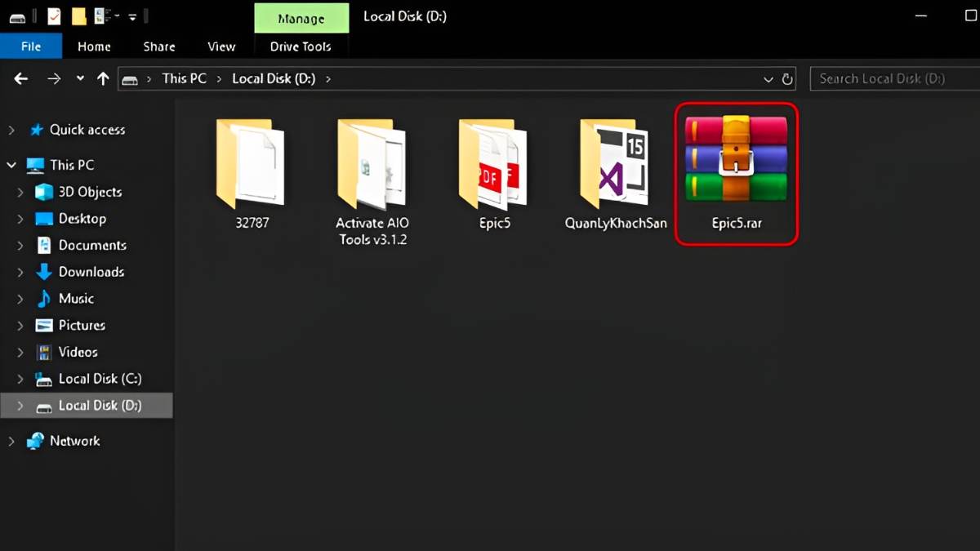980x551 pixels.
Task: Switch to the Home ribbon tab
Action: [x=94, y=47]
